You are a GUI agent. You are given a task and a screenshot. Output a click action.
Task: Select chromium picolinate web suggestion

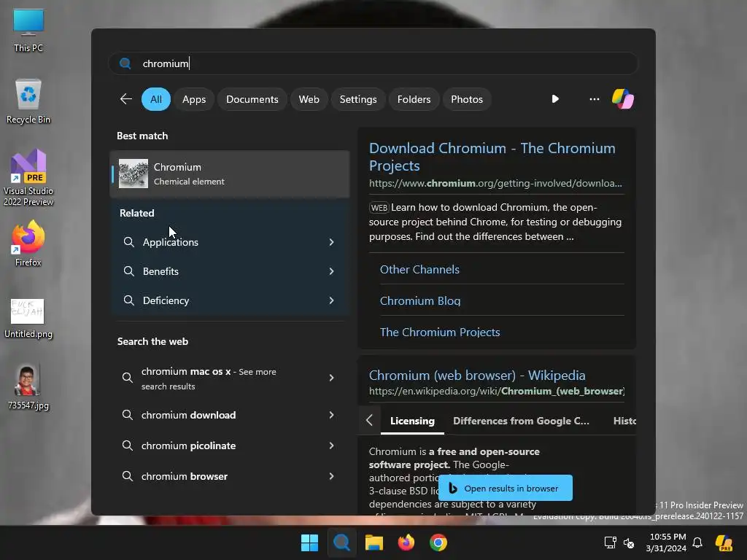coord(230,446)
